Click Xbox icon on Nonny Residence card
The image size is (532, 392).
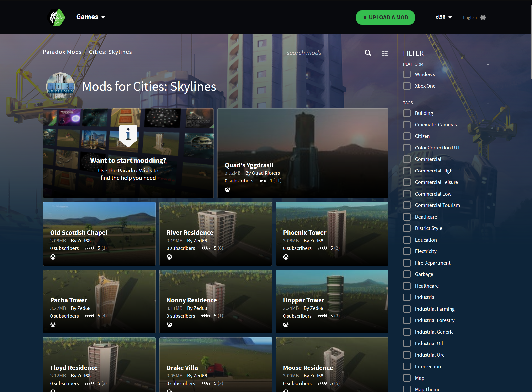169,325
